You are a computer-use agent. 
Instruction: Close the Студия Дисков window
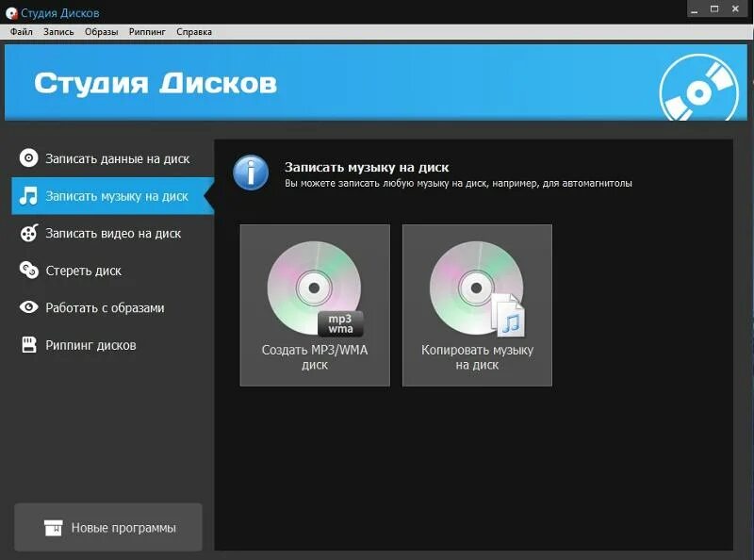click(x=735, y=9)
